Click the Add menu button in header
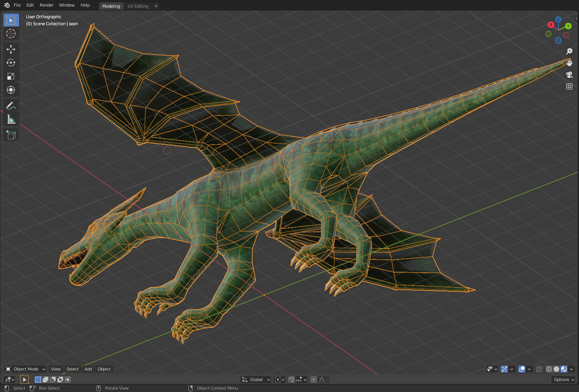The image size is (579, 392). tap(88, 369)
